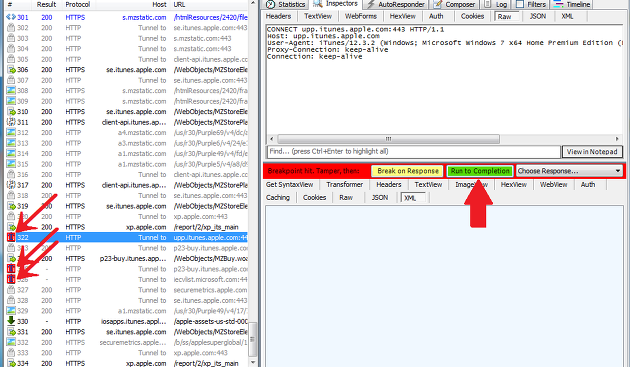Viewport: 630px width, 367px height.
Task: Click the download arrow icon of session 330
Action: [x=11, y=321]
